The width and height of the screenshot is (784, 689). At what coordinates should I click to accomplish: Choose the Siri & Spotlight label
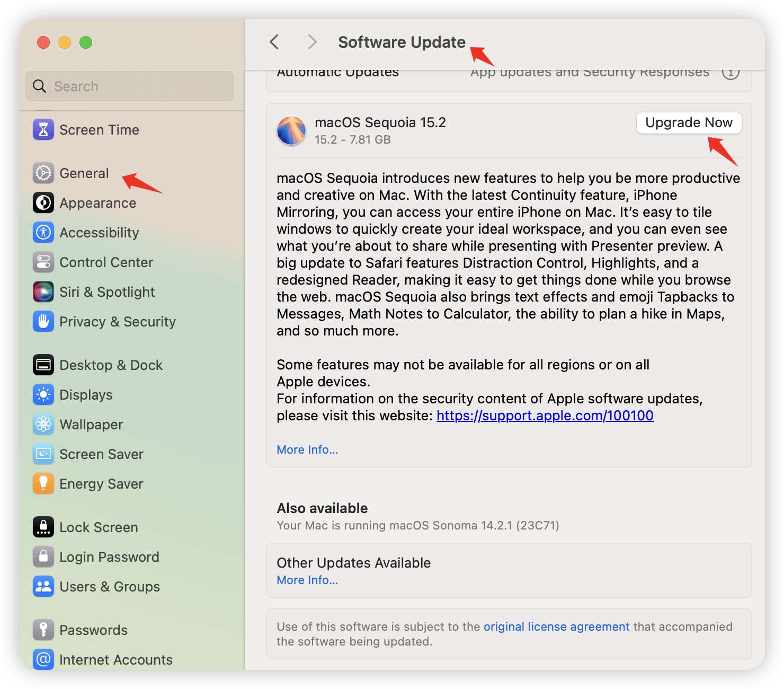(107, 292)
